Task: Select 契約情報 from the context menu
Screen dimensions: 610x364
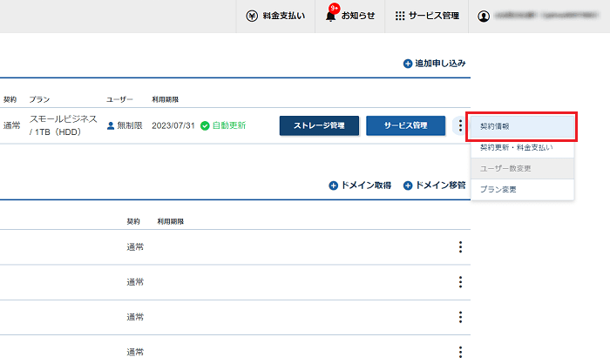Action: [x=521, y=126]
